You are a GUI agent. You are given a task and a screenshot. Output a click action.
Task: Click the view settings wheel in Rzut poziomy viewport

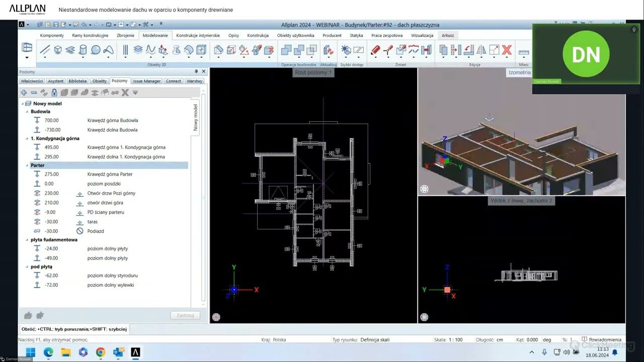[216, 317]
